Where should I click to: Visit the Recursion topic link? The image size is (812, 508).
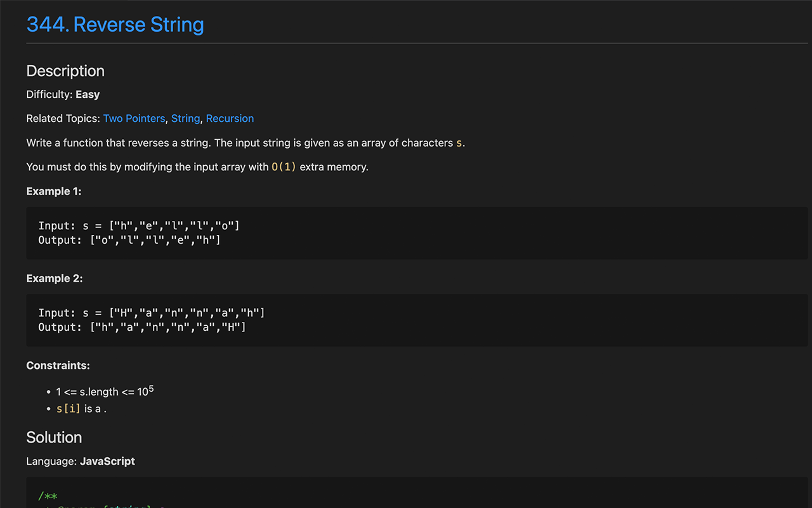(230, 119)
